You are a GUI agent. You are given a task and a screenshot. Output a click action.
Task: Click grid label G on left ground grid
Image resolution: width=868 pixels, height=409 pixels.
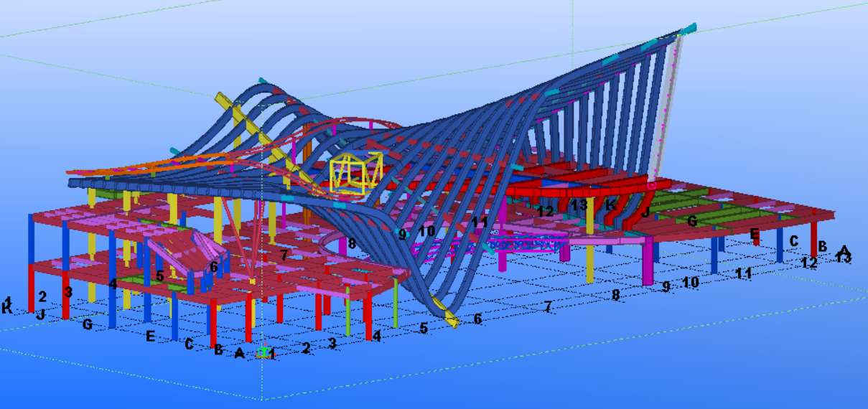pos(88,324)
